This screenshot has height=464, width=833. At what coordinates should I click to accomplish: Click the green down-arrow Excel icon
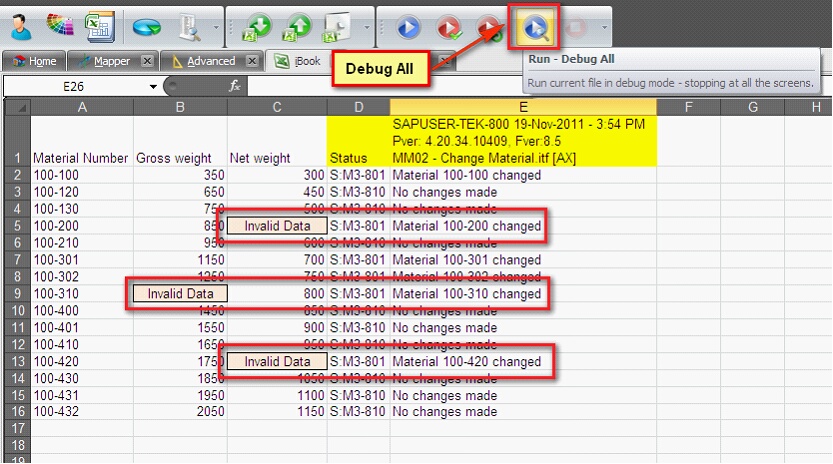point(257,25)
